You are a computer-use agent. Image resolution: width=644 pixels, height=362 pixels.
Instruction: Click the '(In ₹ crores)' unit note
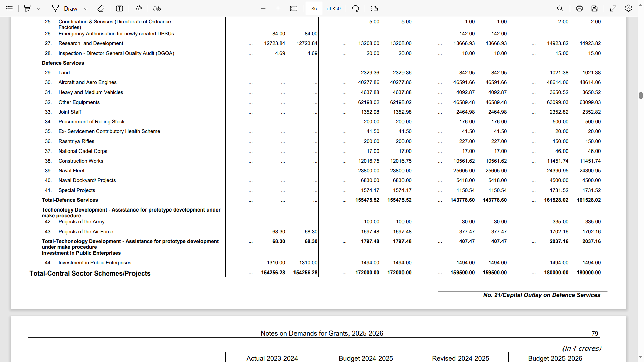582,348
